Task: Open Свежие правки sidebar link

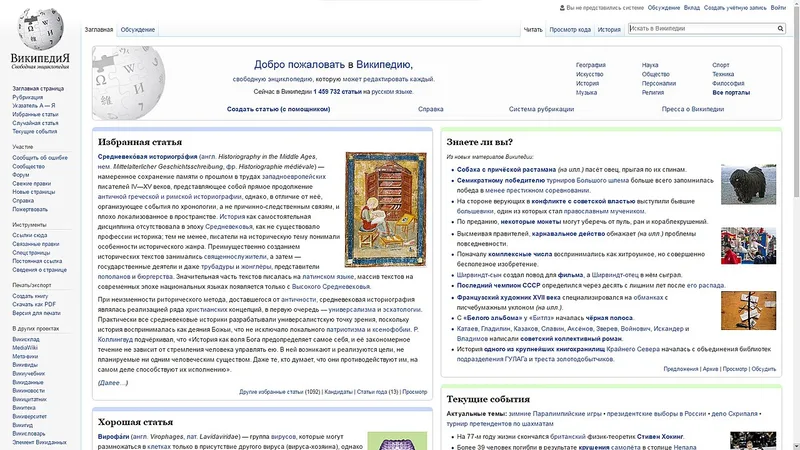Action: click(32, 184)
